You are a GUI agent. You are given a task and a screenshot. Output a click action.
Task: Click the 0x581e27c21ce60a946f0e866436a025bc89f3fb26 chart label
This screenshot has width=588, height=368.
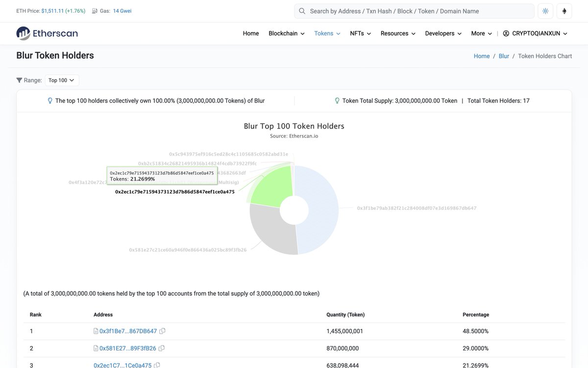coord(188,250)
